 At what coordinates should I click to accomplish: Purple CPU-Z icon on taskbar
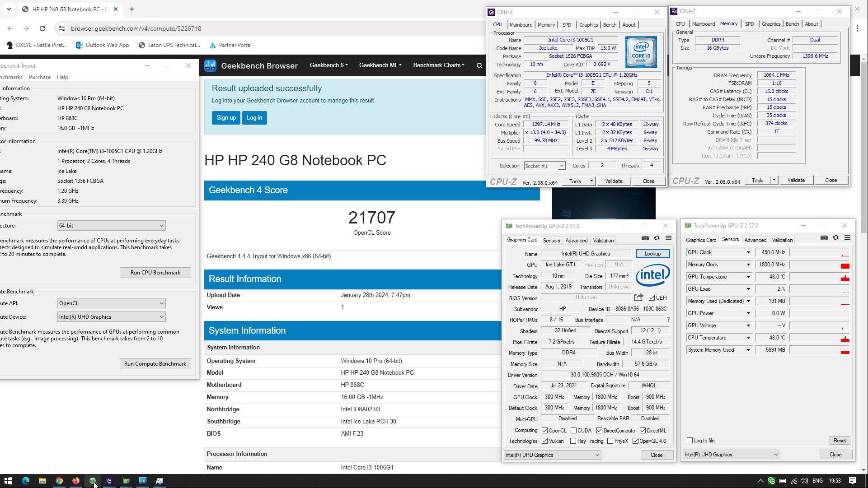109,481
